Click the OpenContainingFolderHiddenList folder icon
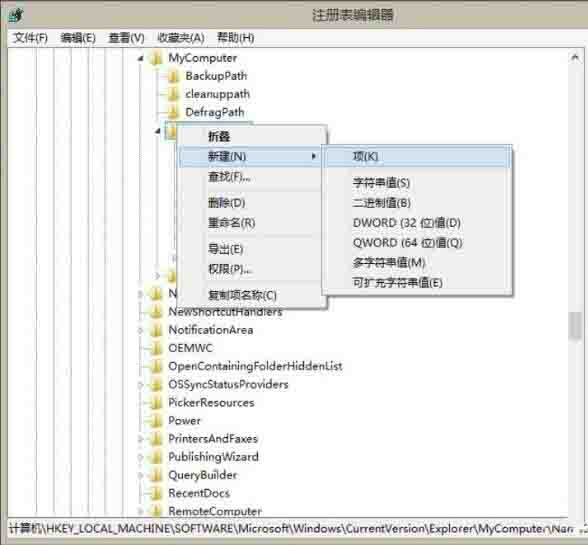The height and width of the screenshot is (545, 588). point(156,366)
